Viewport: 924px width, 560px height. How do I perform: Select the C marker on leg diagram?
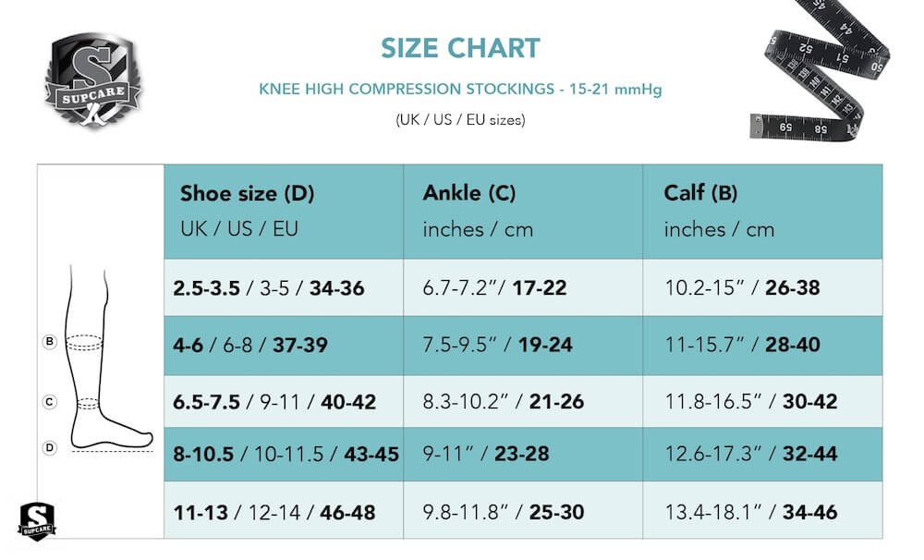click(x=50, y=402)
